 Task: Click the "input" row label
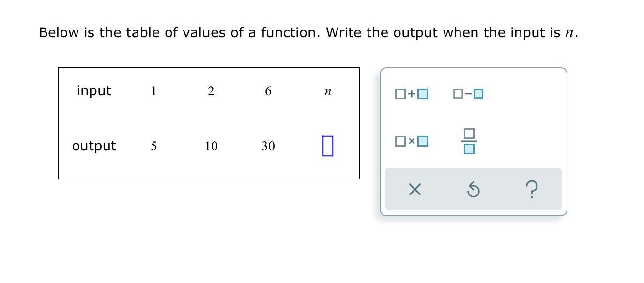click(94, 91)
